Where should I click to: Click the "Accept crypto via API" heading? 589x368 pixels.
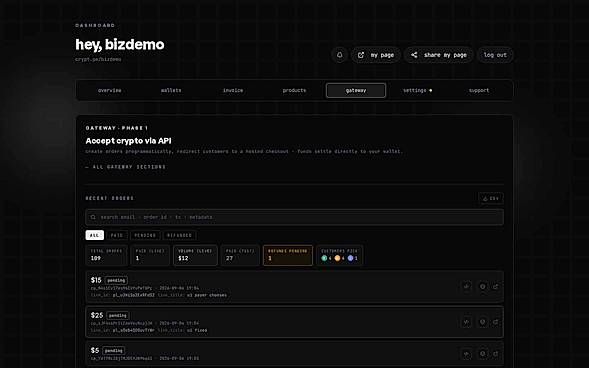point(128,141)
